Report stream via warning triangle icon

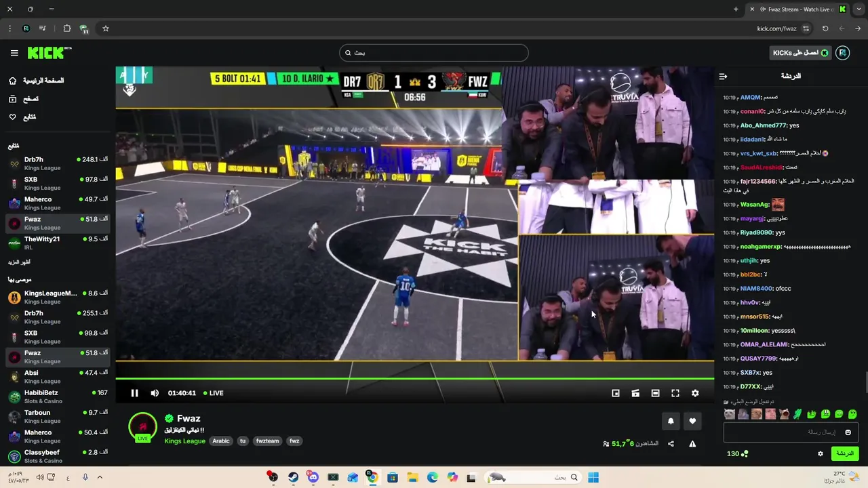[x=692, y=444]
